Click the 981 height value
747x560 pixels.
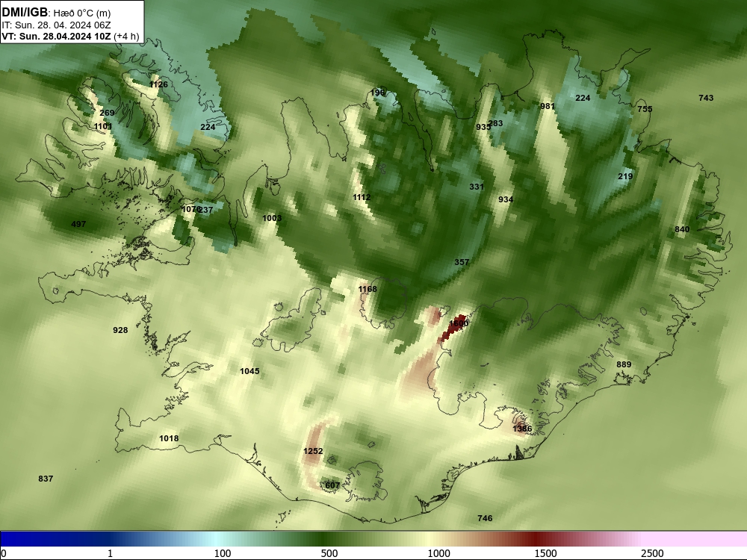click(548, 106)
